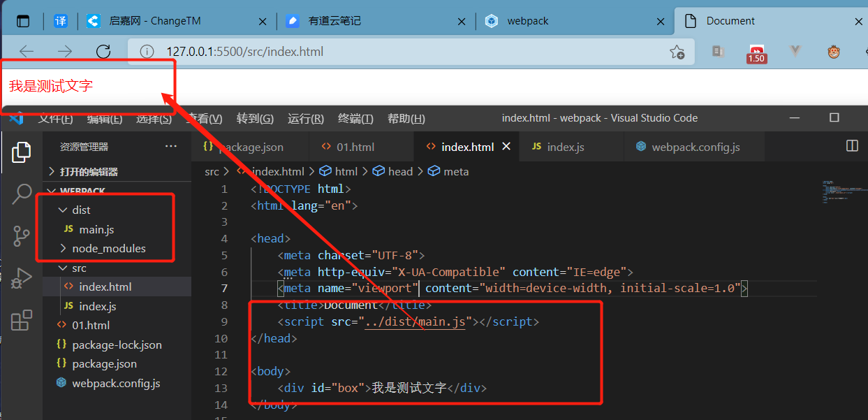Viewport: 868px width, 420px height.
Task: Collapse the dist folder
Action: coord(117,210)
